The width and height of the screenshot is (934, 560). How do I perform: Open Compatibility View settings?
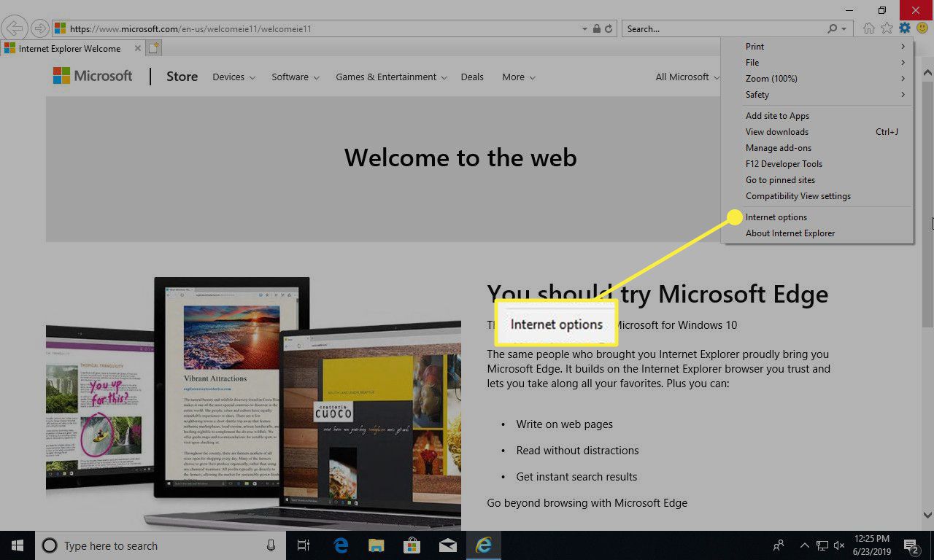[x=817, y=196]
